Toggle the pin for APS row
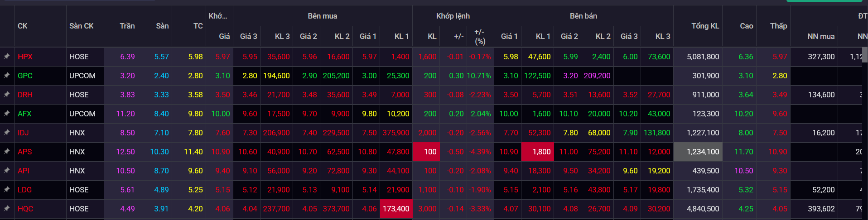The width and height of the screenshot is (868, 220). coord(7,152)
